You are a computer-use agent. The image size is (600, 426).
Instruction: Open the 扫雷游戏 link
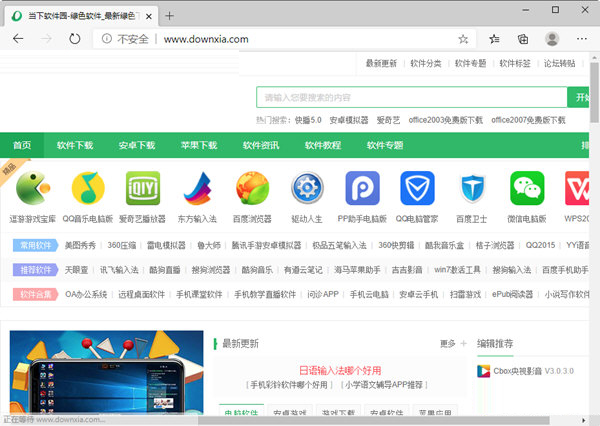[x=465, y=294]
